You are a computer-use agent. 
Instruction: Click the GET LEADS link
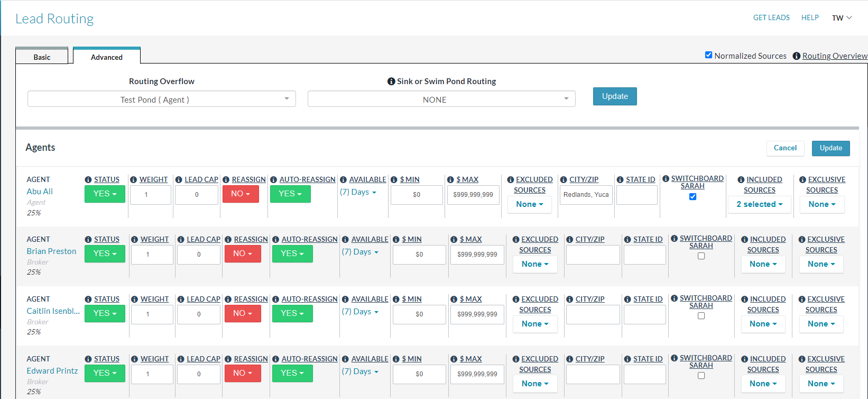pos(771,17)
